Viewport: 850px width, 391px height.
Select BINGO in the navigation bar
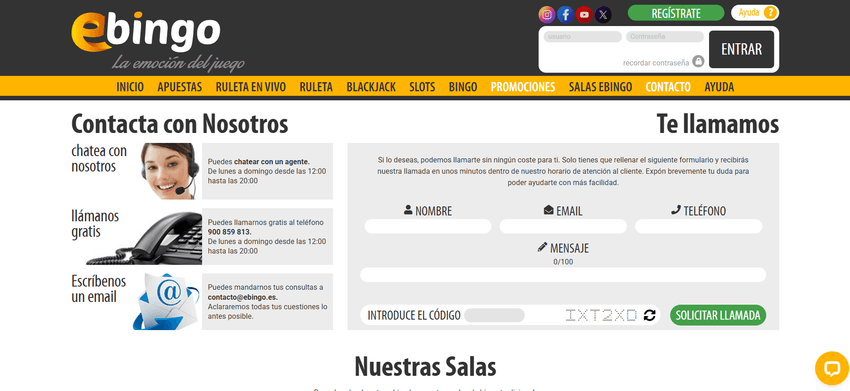pos(463,87)
